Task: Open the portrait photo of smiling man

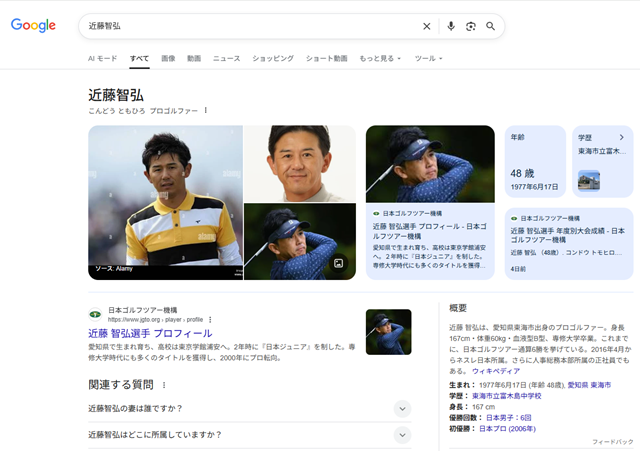Action: (300, 163)
